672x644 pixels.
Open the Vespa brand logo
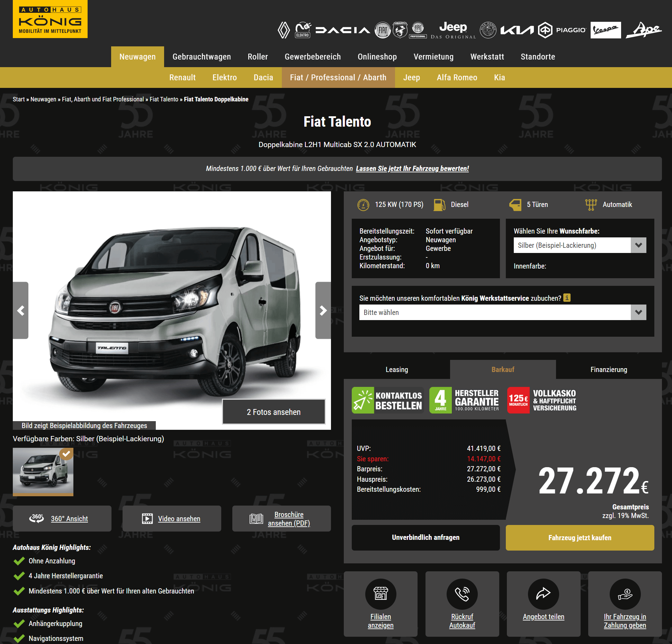click(x=606, y=30)
